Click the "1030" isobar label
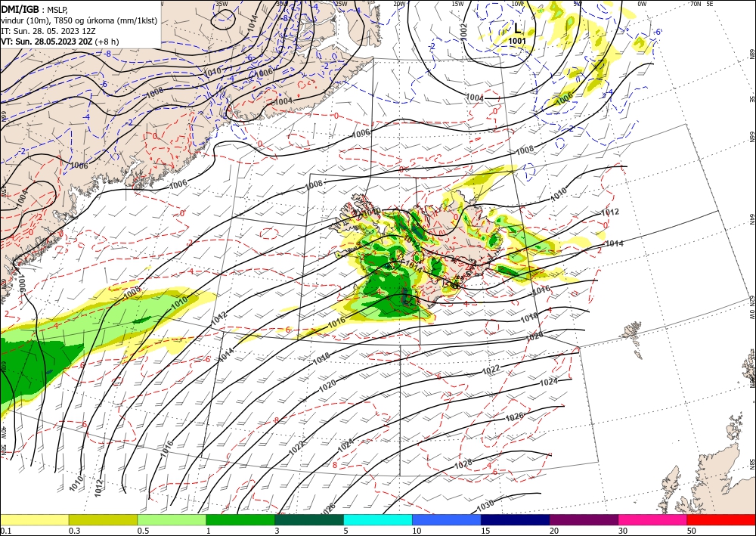756x536 pixels. (x=485, y=506)
